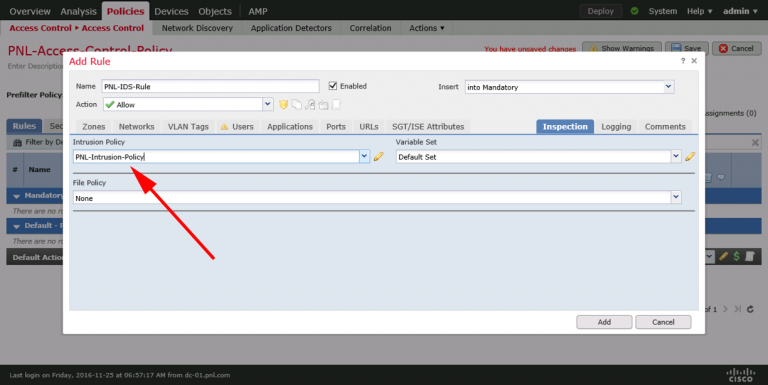Open the Objects menu

point(215,11)
